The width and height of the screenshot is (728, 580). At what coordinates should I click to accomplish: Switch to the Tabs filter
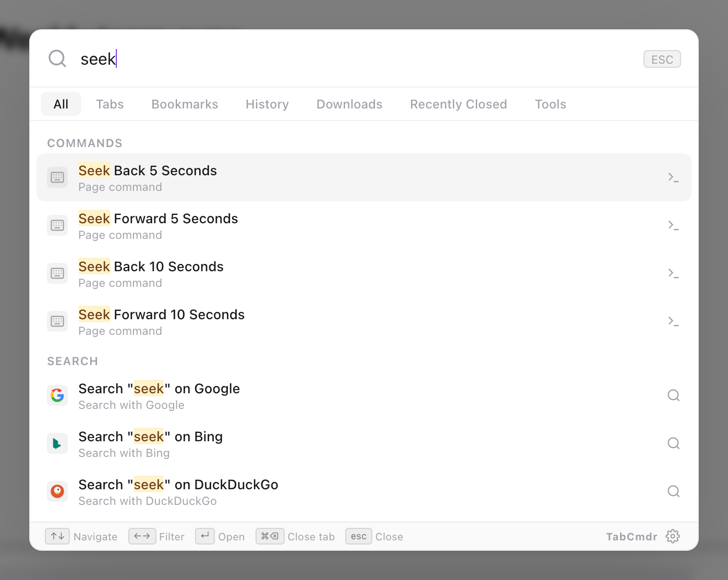(x=110, y=104)
